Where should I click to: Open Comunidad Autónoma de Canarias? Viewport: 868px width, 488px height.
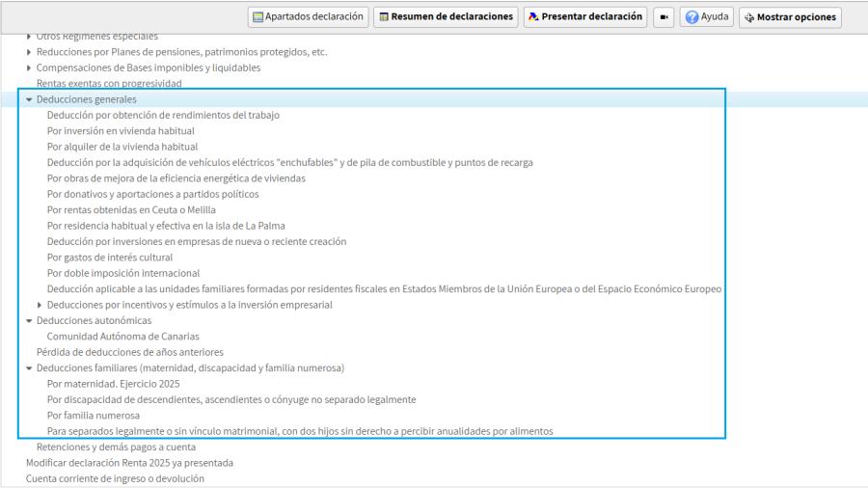[123, 337]
